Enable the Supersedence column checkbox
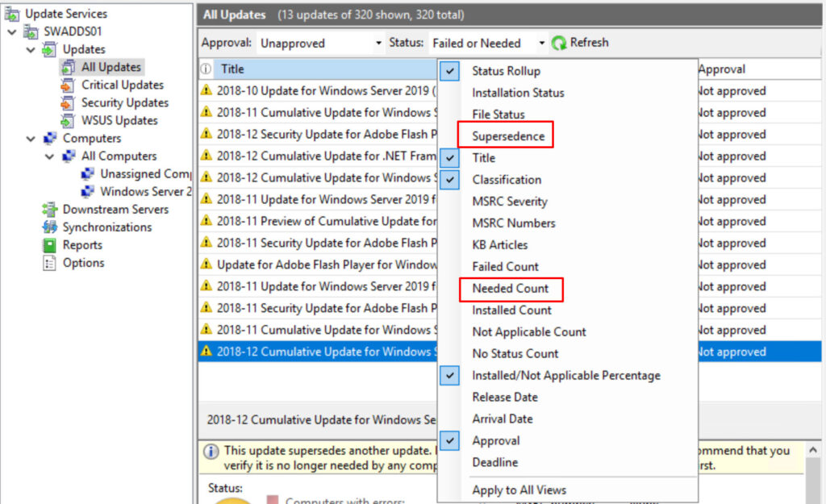Viewport: 826px width, 504px height. coord(449,135)
